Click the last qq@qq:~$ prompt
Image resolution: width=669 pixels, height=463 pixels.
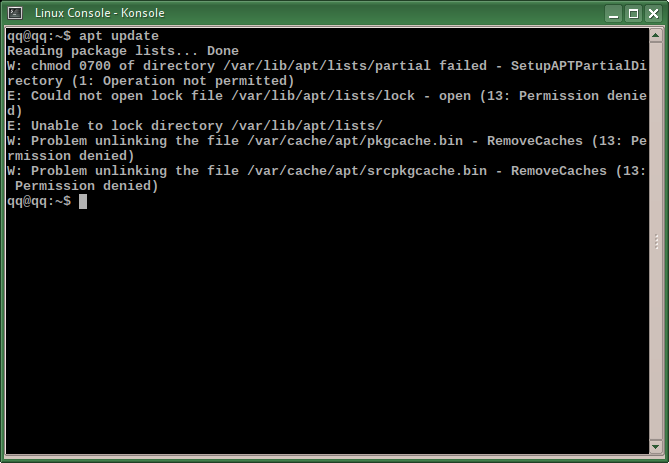coord(39,201)
